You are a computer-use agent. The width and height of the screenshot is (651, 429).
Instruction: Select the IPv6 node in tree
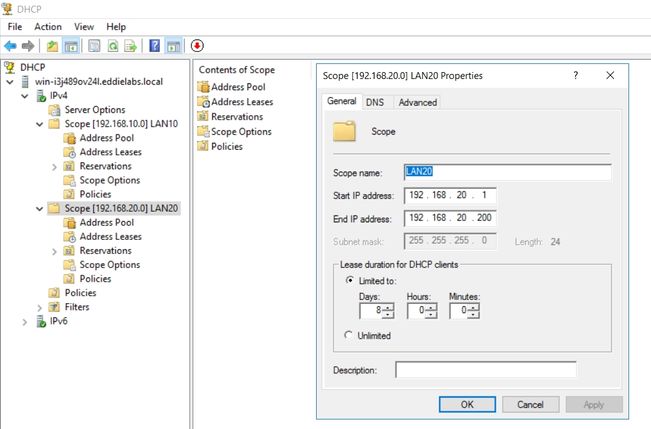click(59, 321)
